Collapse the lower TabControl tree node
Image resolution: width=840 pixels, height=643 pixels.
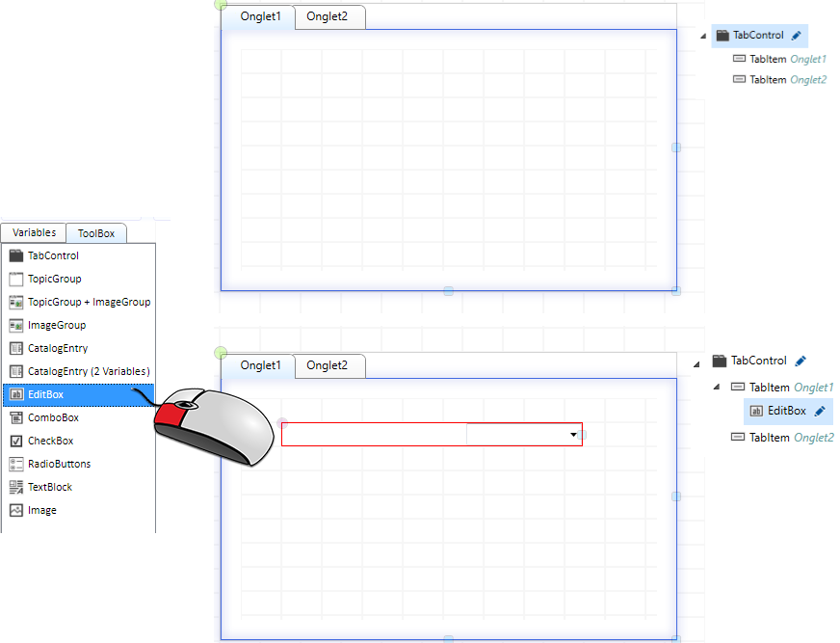(696, 364)
